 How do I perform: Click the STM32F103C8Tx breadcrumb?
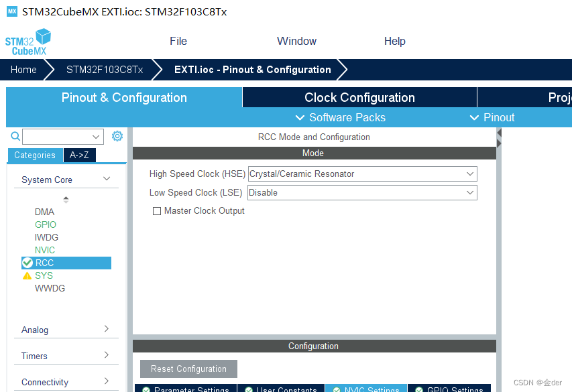click(x=105, y=70)
